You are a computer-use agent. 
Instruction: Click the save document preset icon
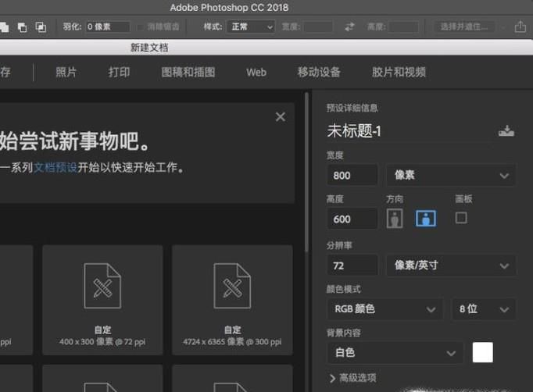(x=506, y=130)
